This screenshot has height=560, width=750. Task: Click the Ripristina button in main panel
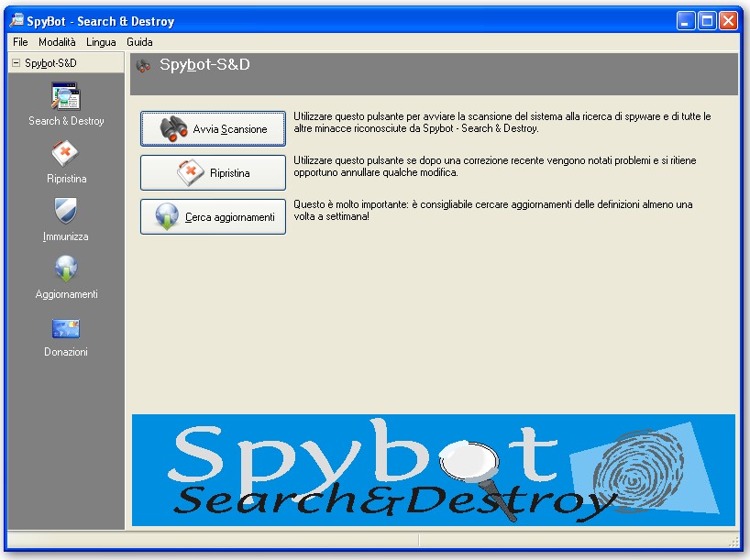[x=213, y=172]
